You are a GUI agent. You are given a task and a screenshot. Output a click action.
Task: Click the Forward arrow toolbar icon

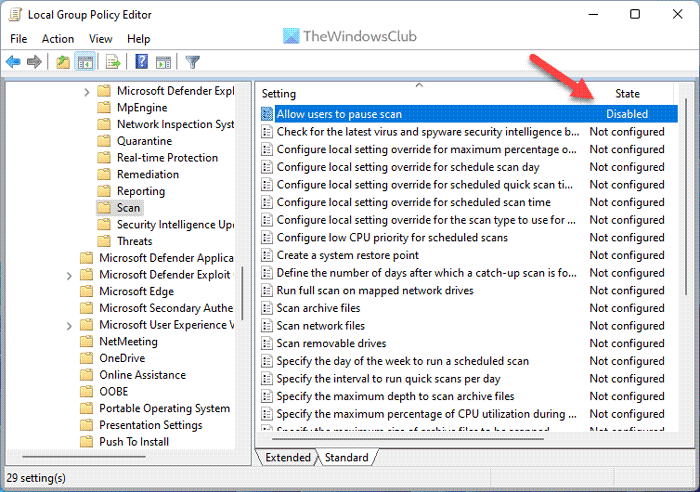(34, 62)
